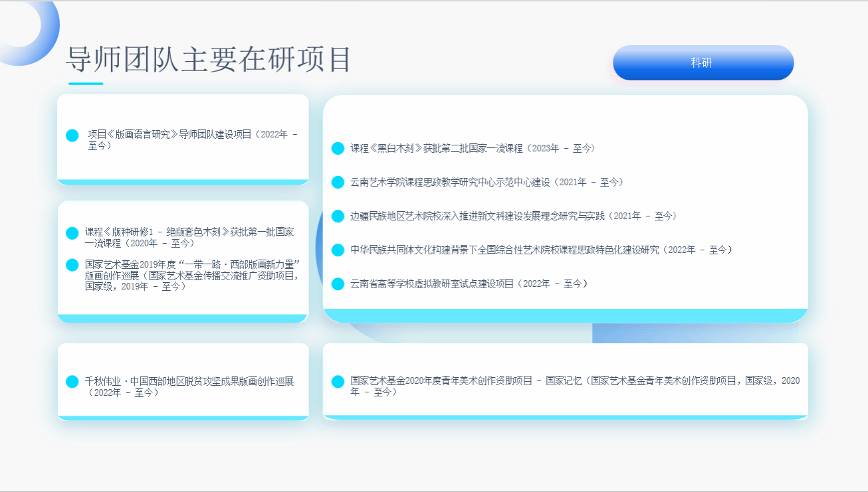The height and width of the screenshot is (492, 868).
Task: Click the bullet dot beside 千秋伟业 exhibition item
Action: pos(72,382)
